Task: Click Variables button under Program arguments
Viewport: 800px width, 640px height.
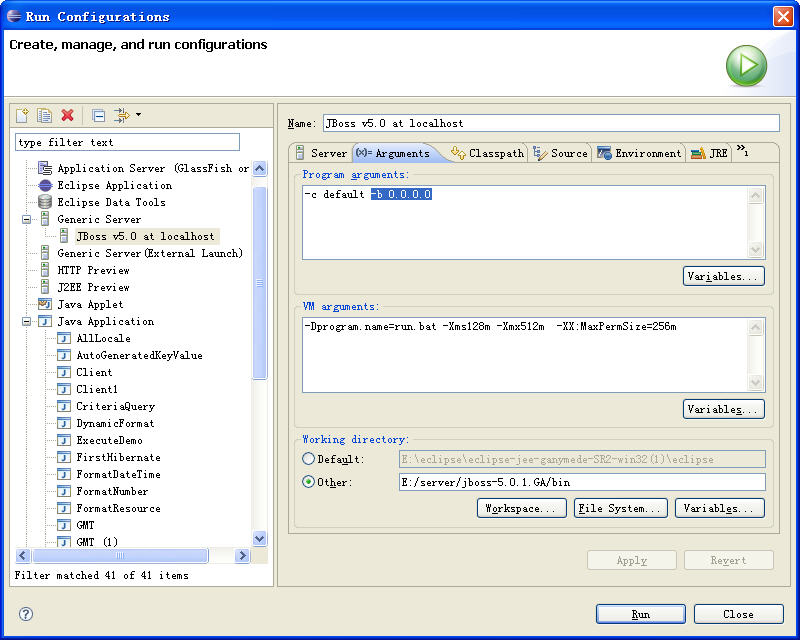Action: (723, 276)
